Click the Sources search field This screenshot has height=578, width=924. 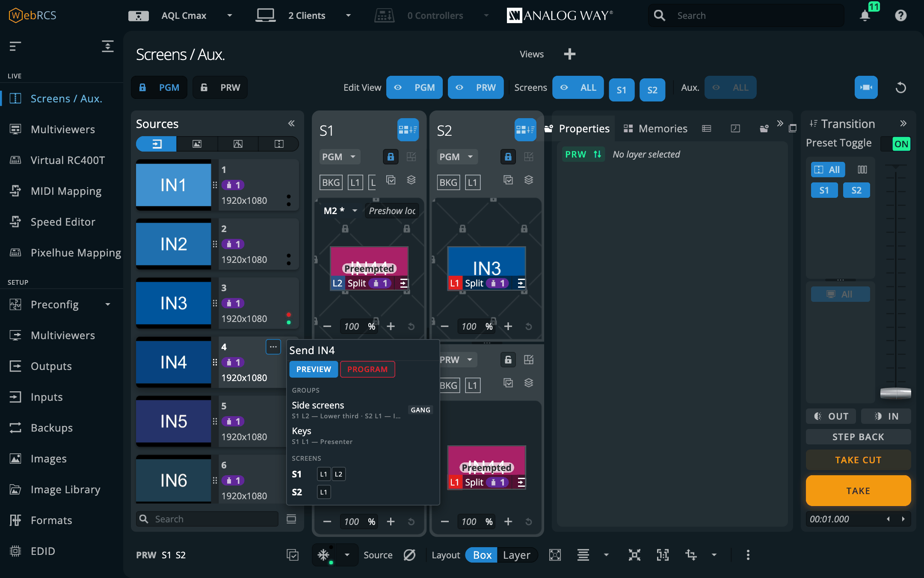click(207, 519)
